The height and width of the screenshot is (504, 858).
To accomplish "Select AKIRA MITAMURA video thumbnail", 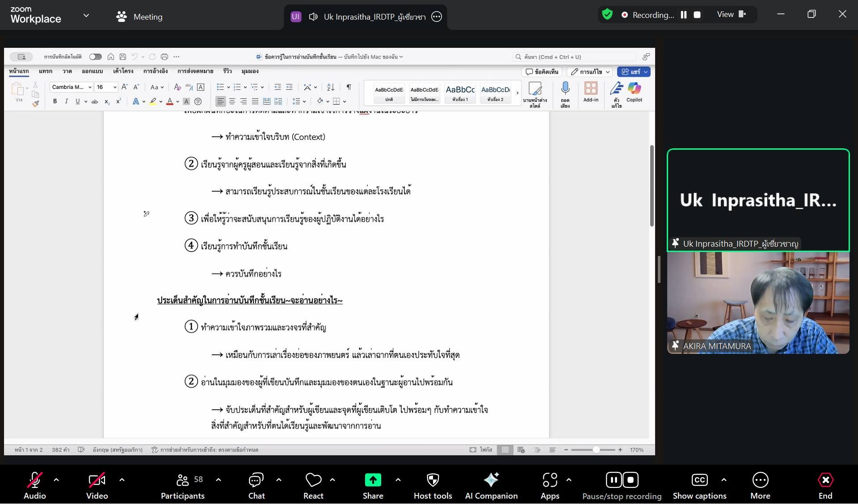I will coord(758,303).
